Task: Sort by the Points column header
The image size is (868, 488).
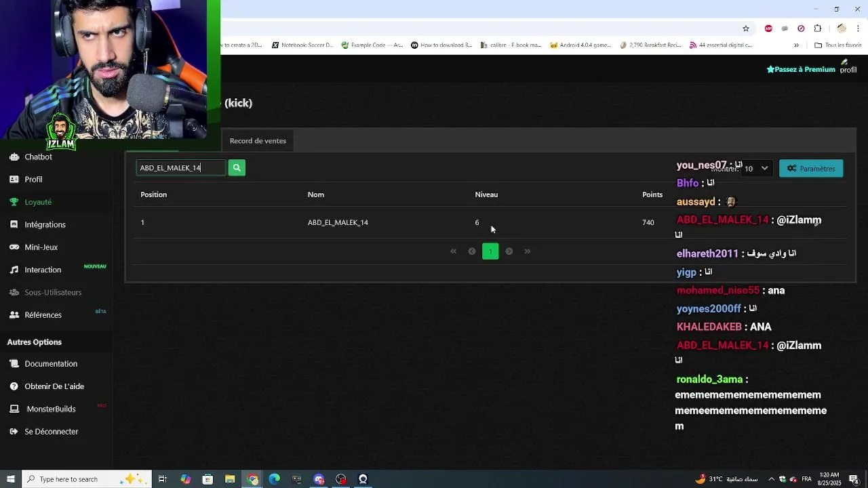Action: pos(652,195)
